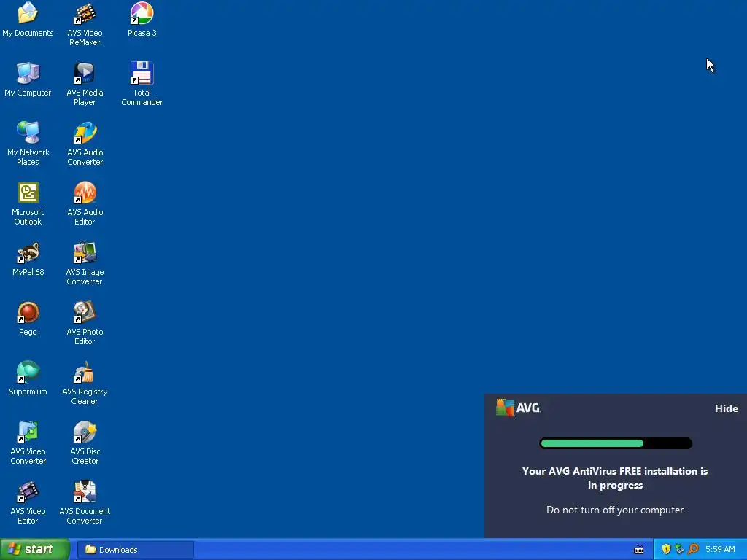Open the My Documents desktop icon
747x560 pixels.
(28, 20)
